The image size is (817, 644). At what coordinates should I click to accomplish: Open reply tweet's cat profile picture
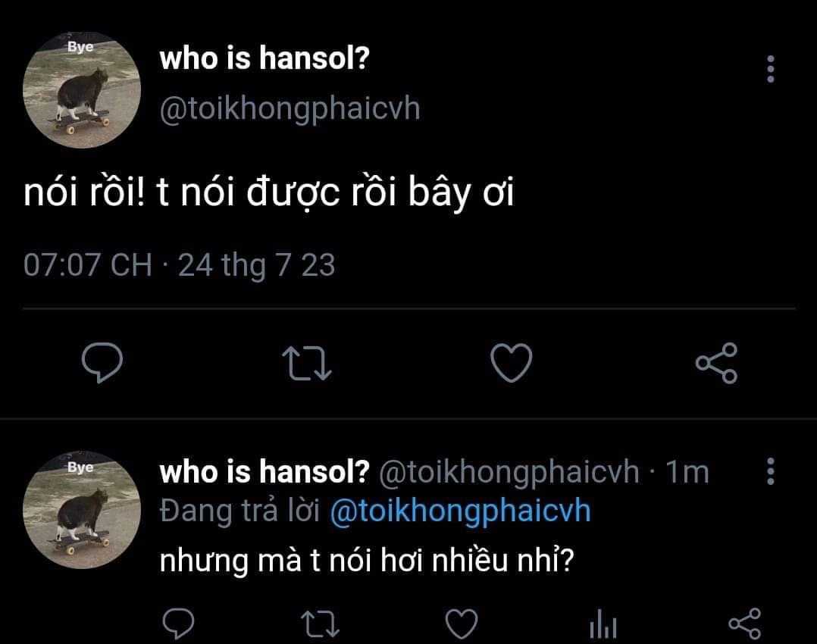coord(83,510)
